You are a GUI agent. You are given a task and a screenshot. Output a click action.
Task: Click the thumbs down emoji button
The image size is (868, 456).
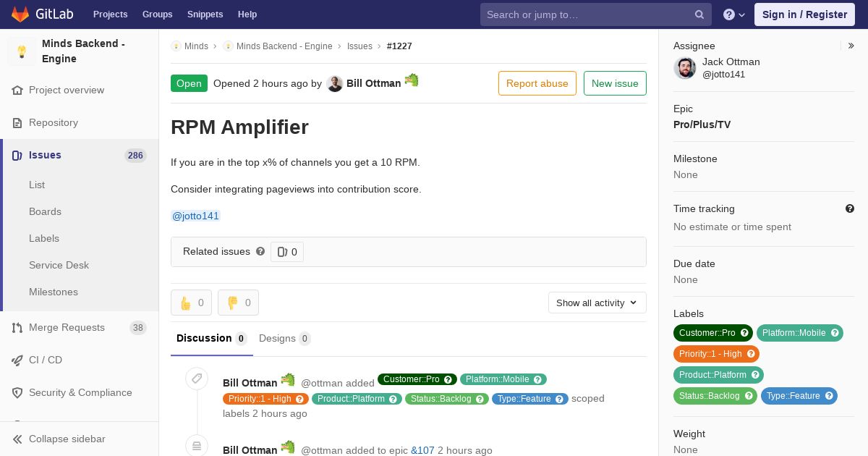click(238, 303)
